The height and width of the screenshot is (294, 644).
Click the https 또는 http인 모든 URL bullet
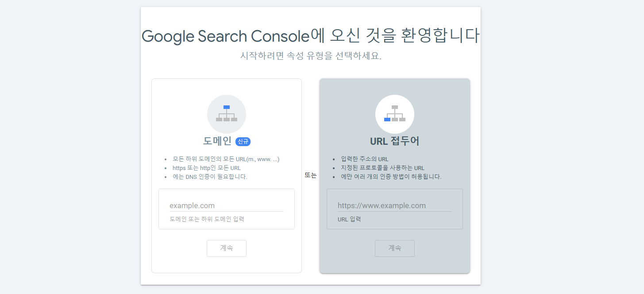point(207,168)
